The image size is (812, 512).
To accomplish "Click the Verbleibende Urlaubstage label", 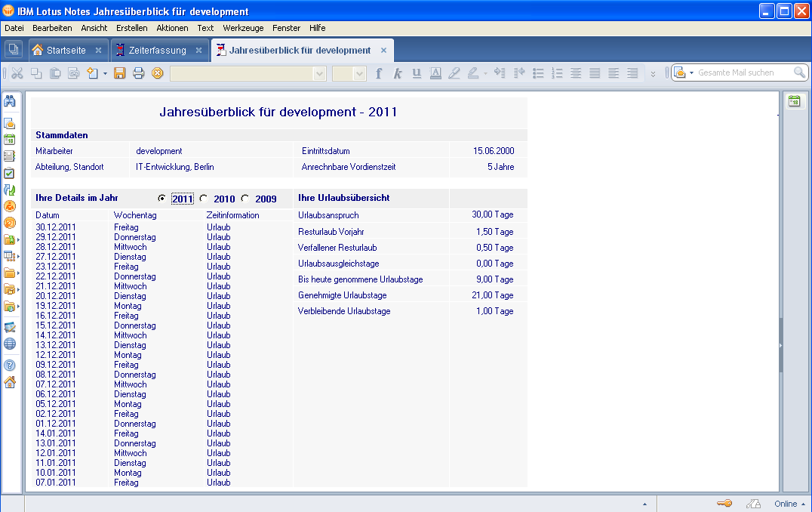I will [x=344, y=311].
